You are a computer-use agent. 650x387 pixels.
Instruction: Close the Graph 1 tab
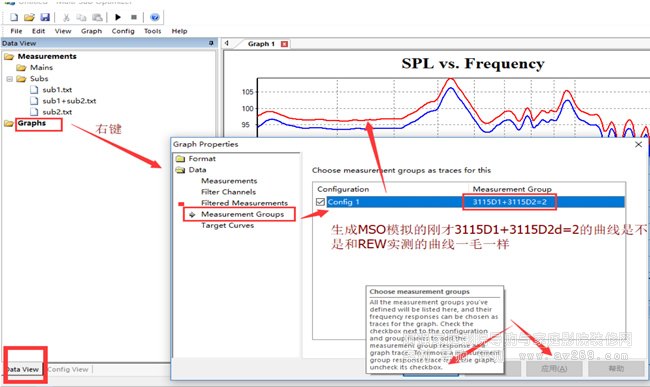tap(284, 44)
